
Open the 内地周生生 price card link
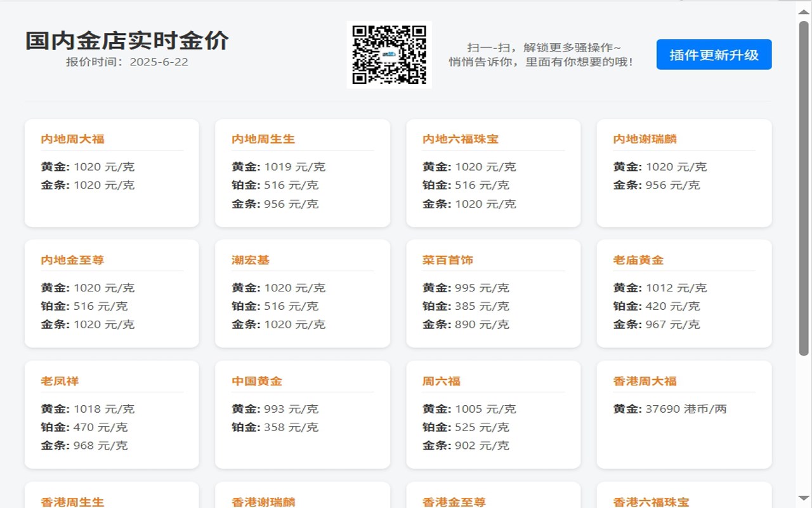263,138
